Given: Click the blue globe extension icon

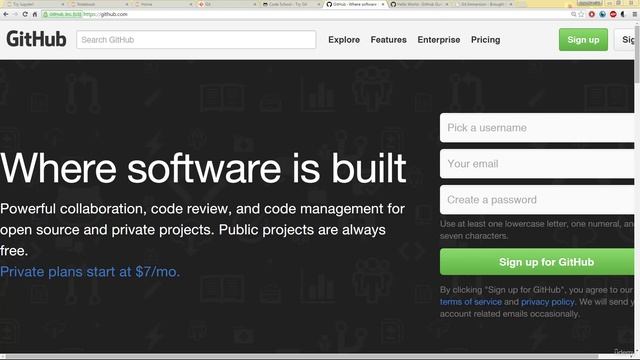Looking at the screenshot, I should click(x=602, y=14).
